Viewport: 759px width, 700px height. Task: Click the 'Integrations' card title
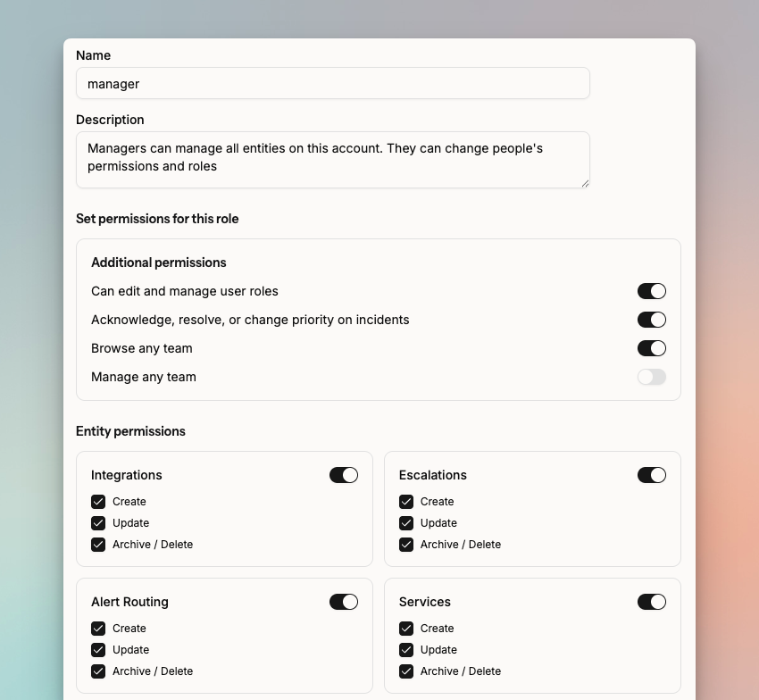(x=126, y=475)
